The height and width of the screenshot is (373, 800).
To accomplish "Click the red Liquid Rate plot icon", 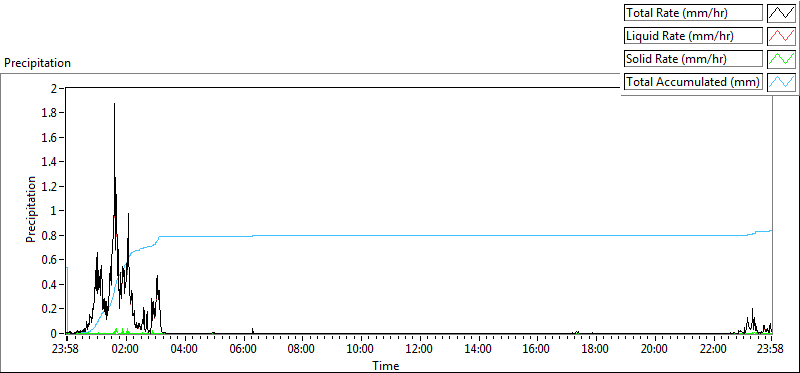I will (781, 36).
